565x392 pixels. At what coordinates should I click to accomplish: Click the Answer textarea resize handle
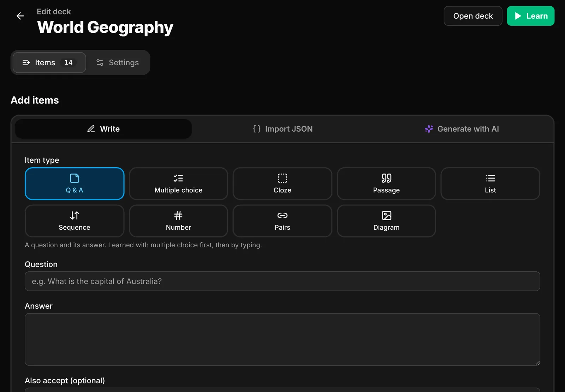click(537, 363)
